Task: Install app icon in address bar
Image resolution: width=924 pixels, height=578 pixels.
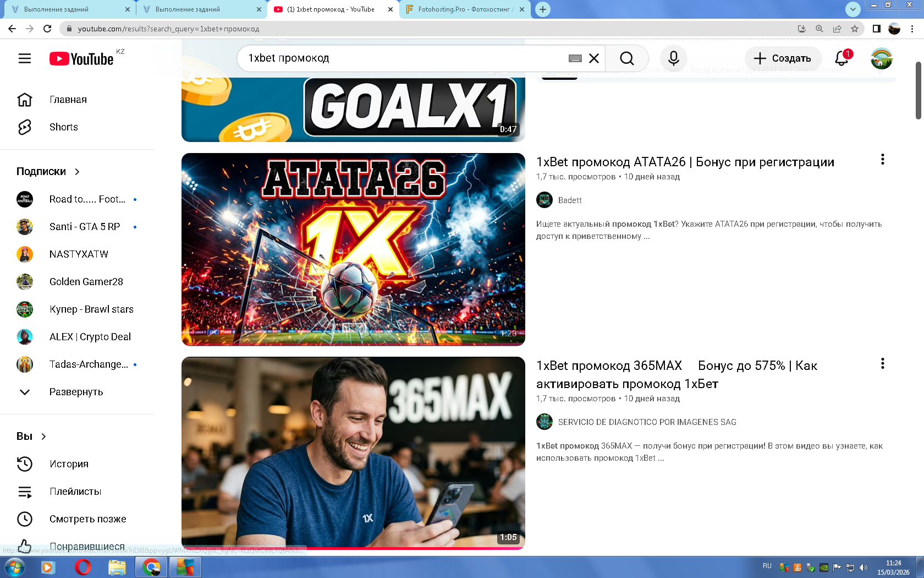Action: point(802,29)
